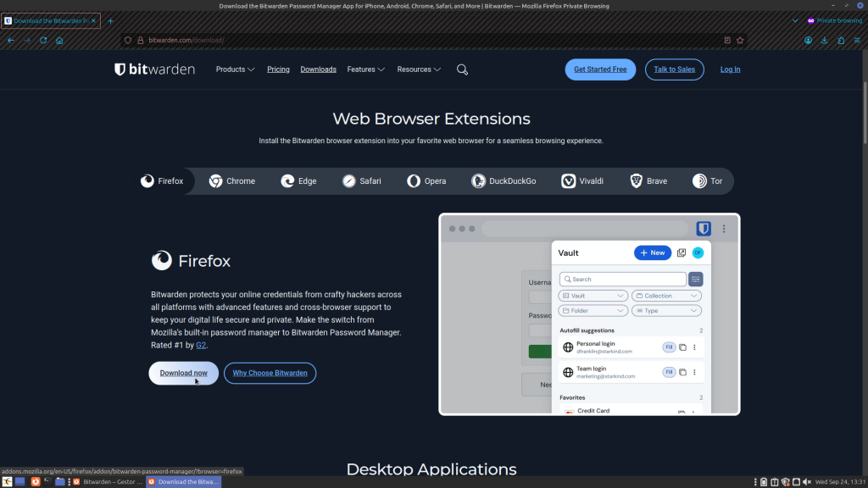
Task: Go to the Firefox home page icon
Action: (x=59, y=40)
